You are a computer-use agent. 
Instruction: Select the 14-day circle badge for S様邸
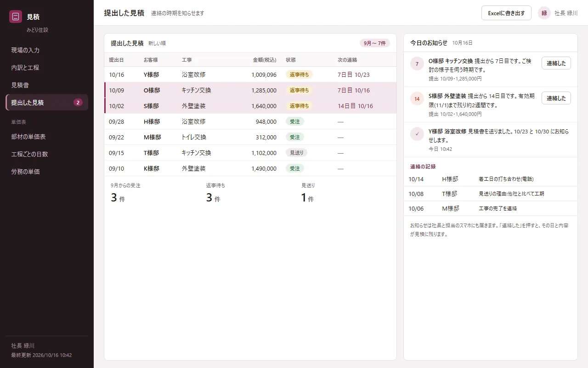click(x=417, y=99)
